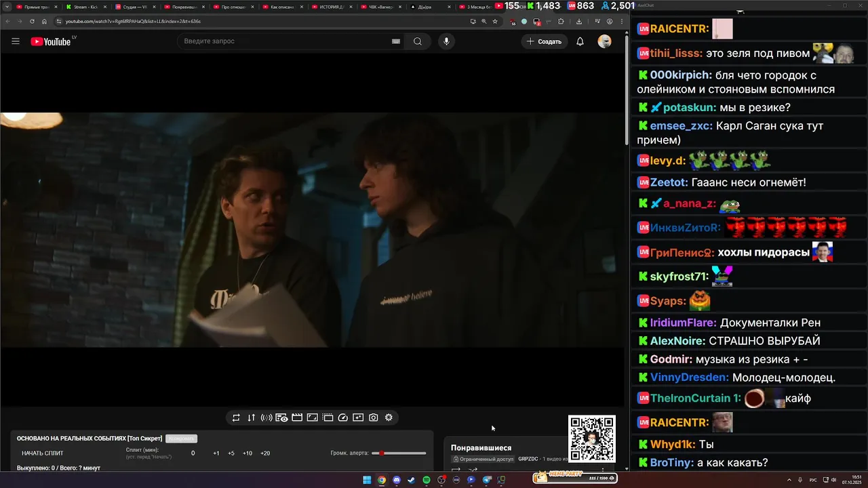Click the НАЧАТЬ СПЛИТ button
Image resolution: width=868 pixels, height=488 pixels.
point(43,453)
